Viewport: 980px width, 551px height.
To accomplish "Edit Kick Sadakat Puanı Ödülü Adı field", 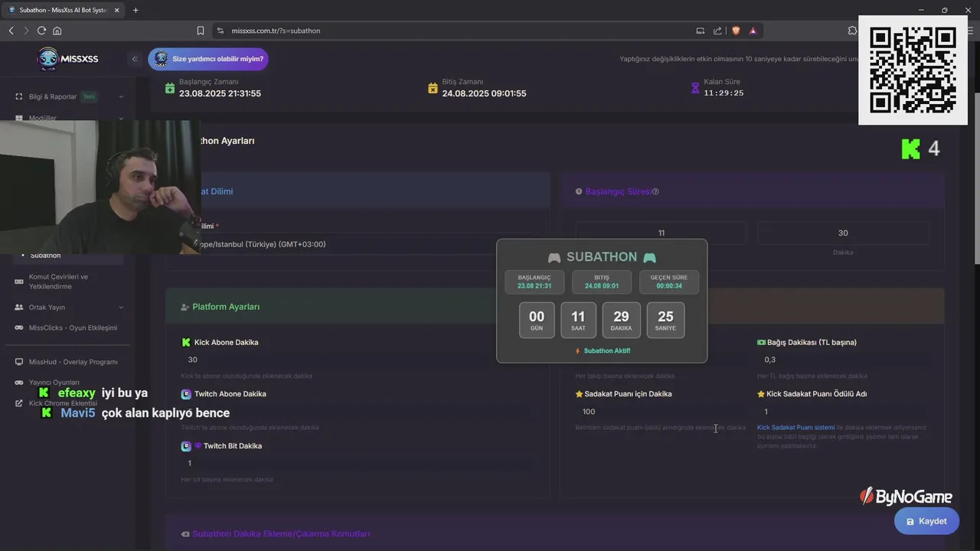I will [843, 412].
